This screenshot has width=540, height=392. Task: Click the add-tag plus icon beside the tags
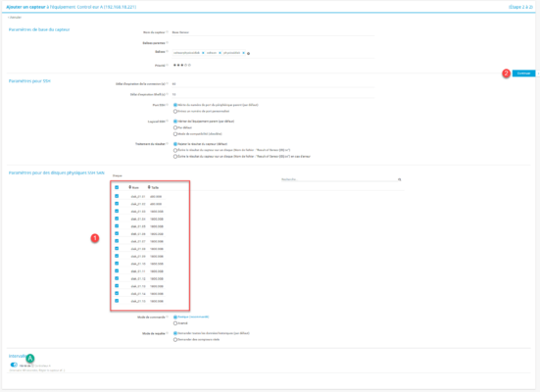(x=248, y=53)
